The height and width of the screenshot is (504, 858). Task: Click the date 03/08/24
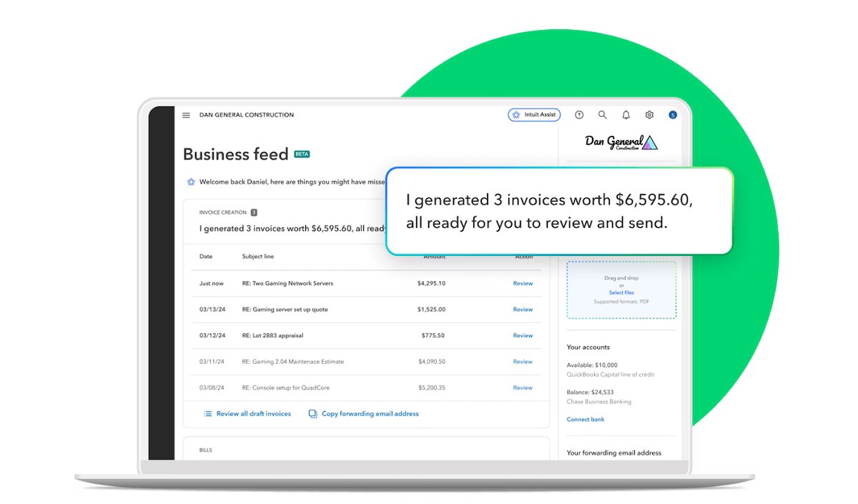212,387
